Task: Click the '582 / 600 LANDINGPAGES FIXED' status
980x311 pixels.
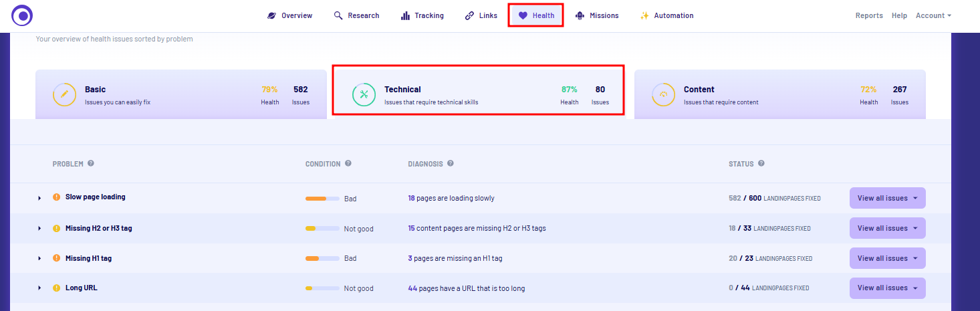Action: point(774,198)
